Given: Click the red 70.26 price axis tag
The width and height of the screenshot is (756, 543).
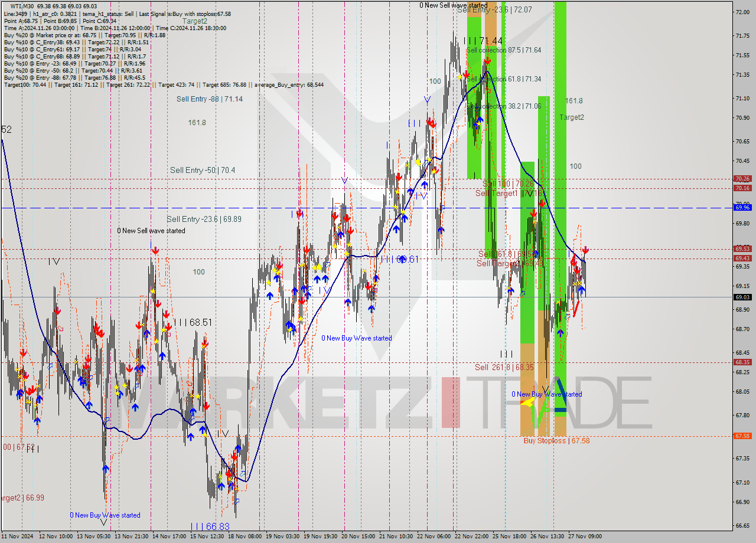Looking at the screenshot, I should point(742,178).
